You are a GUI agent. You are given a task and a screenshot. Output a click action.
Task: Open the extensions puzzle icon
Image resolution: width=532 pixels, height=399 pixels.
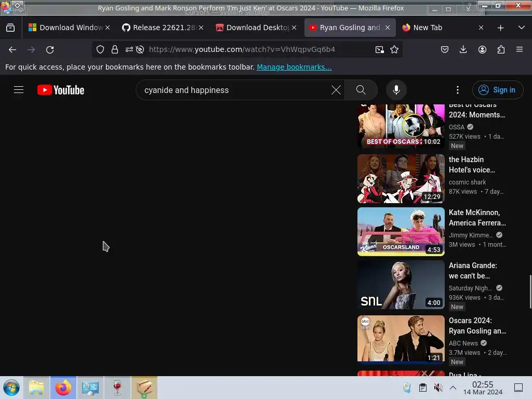coord(501,49)
